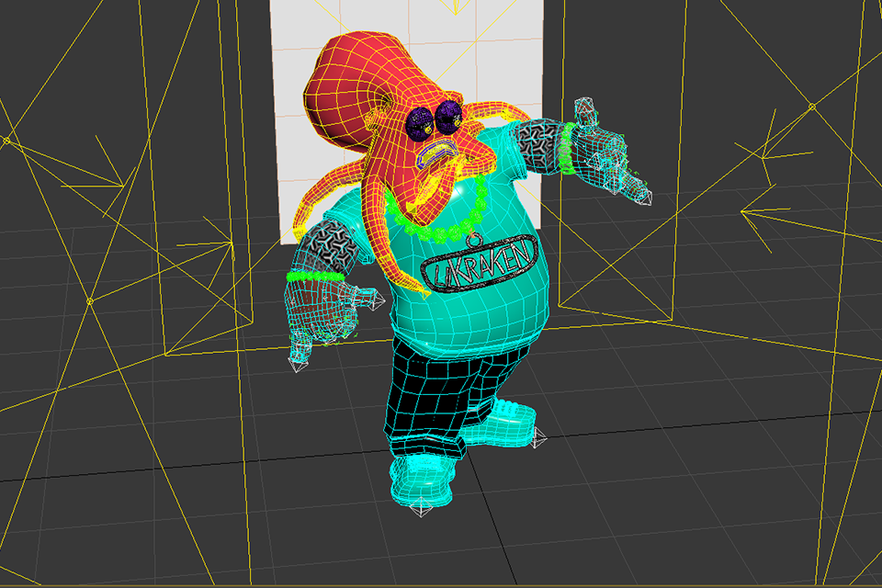This screenshot has height=588, width=882.
Task: Select the front teal sneaker
Action: [x=421, y=480]
